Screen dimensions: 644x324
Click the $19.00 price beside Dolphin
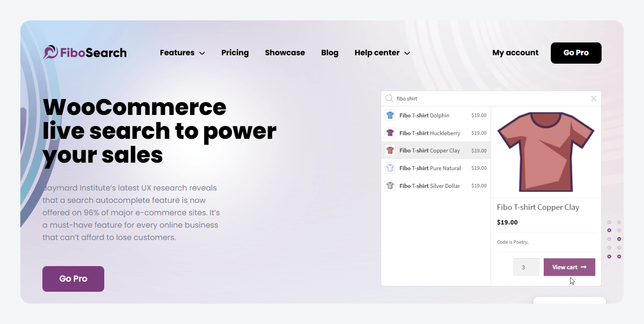(x=479, y=115)
